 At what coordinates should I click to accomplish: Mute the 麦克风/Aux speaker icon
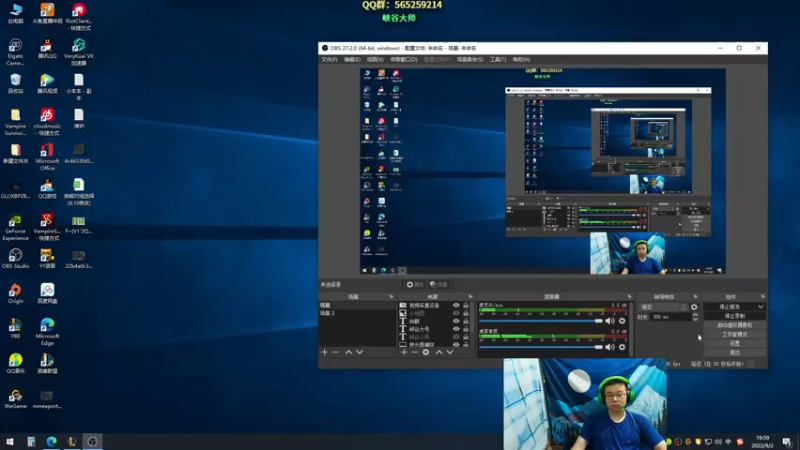tap(610, 321)
